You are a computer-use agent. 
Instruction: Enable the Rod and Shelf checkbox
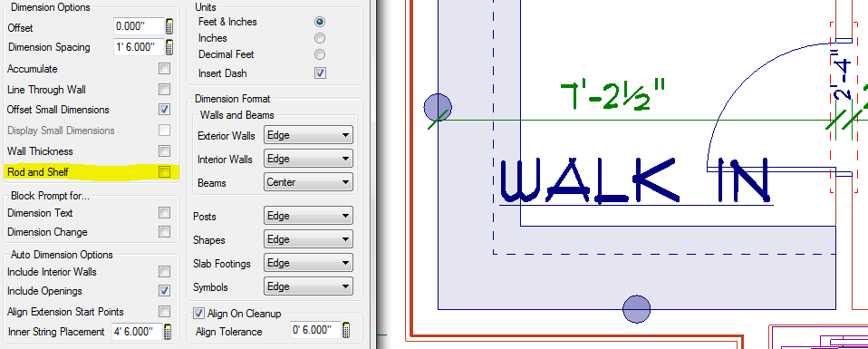tap(164, 171)
